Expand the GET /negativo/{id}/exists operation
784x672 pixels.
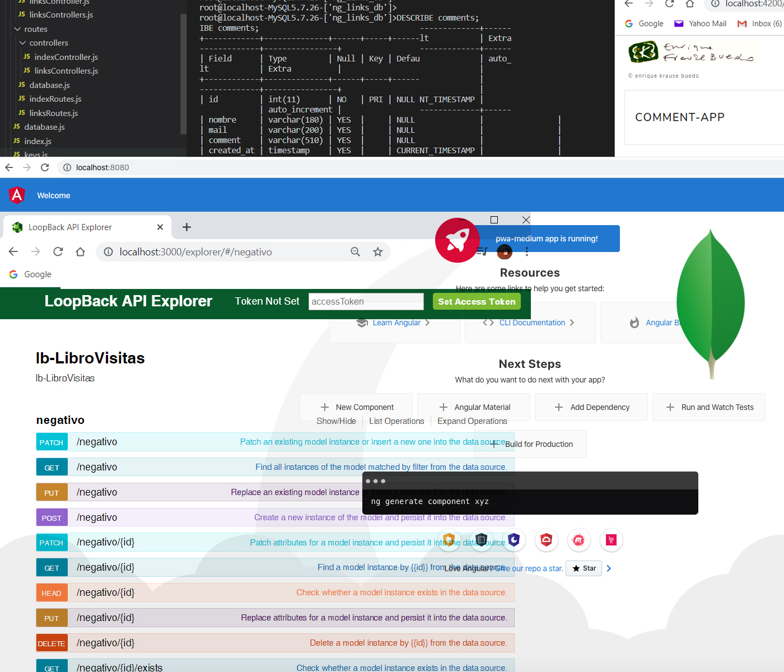click(275, 666)
